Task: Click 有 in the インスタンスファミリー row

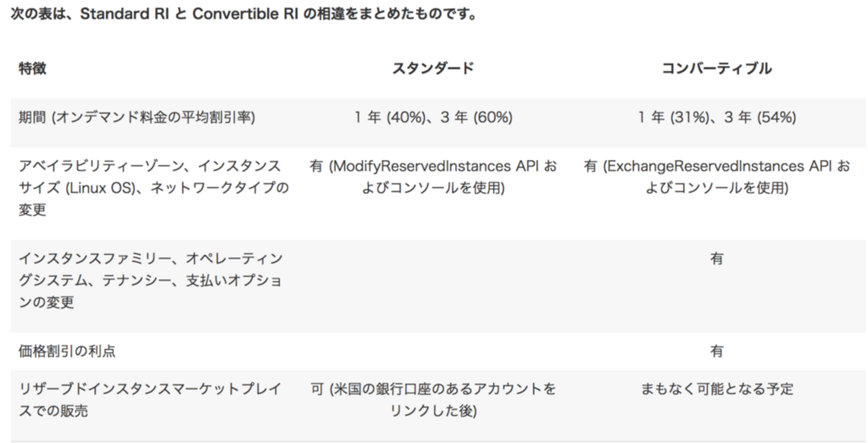Action: click(716, 259)
